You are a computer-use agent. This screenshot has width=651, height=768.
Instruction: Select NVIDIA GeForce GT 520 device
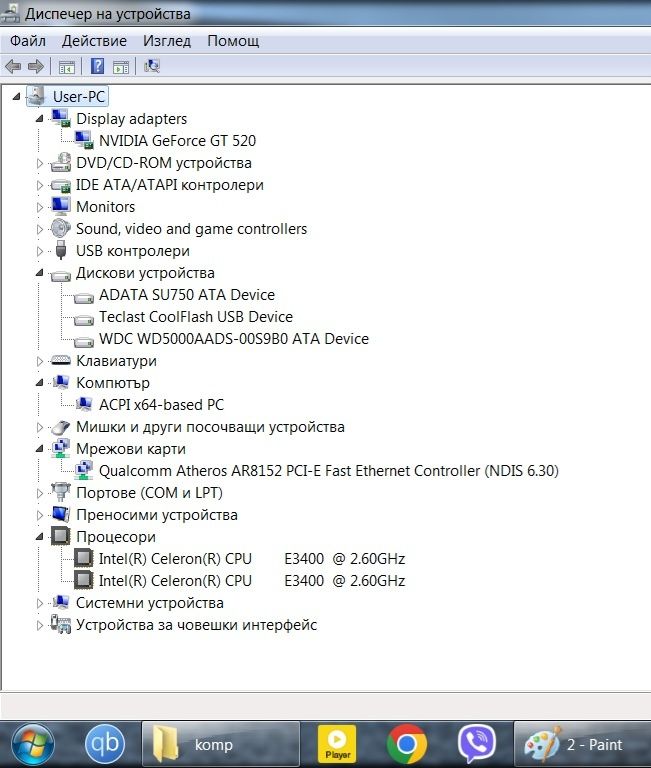pyautogui.click(x=177, y=141)
